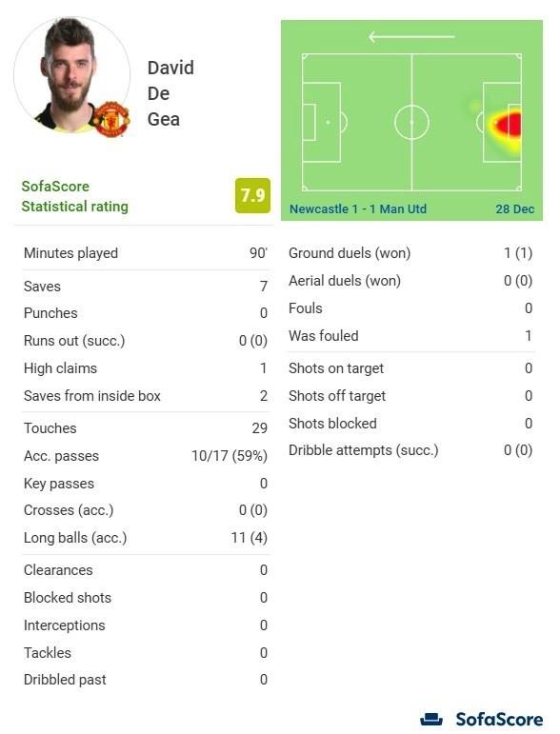Viewport: 560px width, 734px height.
Task: Click the Manchester United club crest
Action: 111,119
